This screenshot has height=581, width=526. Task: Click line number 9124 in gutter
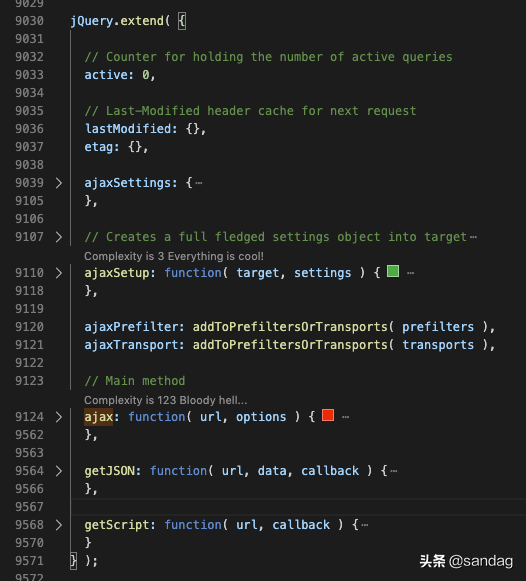click(x=29, y=417)
